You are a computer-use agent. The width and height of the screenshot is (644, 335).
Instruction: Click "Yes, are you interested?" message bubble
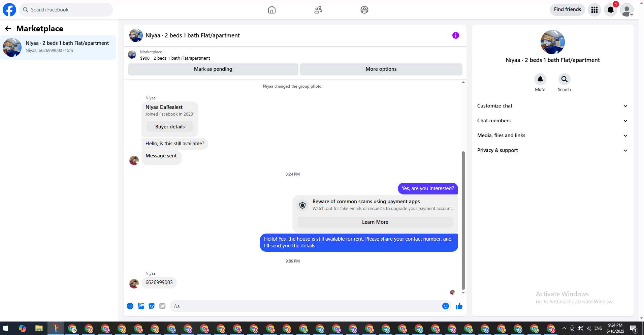coord(428,188)
